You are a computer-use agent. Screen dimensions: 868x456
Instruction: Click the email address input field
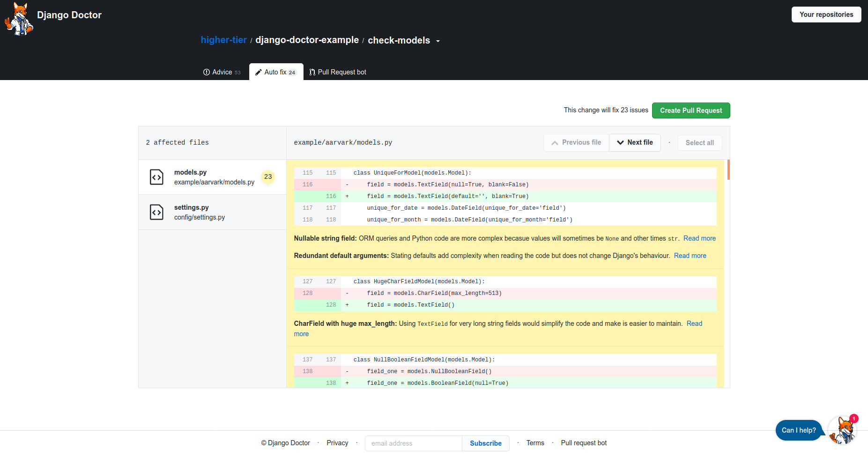(x=413, y=443)
